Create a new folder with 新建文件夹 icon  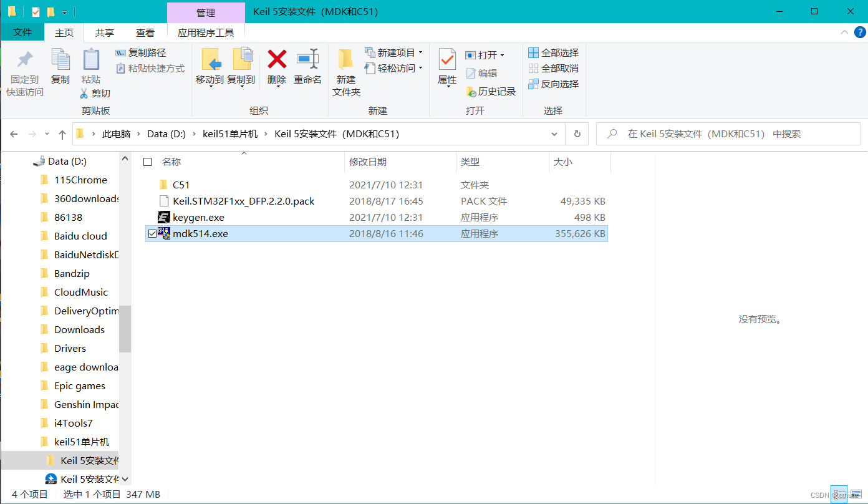(347, 70)
